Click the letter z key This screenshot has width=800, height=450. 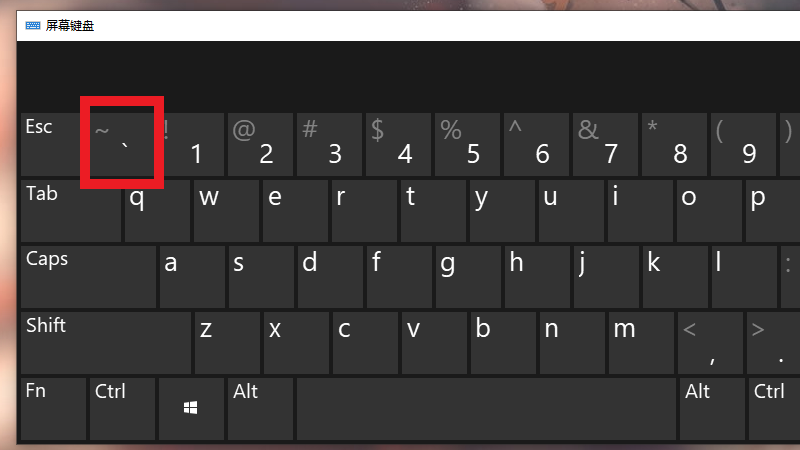pyautogui.click(x=227, y=343)
